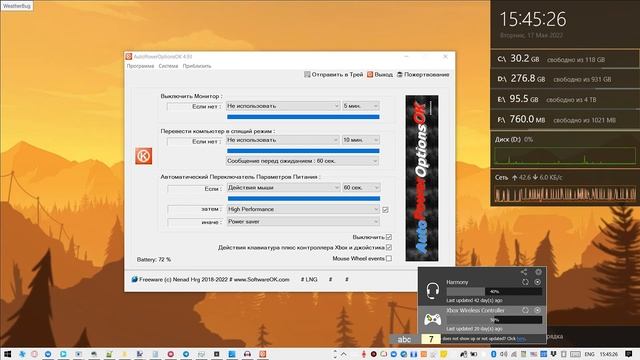Click the Battery: 72 % status text
The height and width of the screenshot is (360, 640).
click(x=154, y=260)
